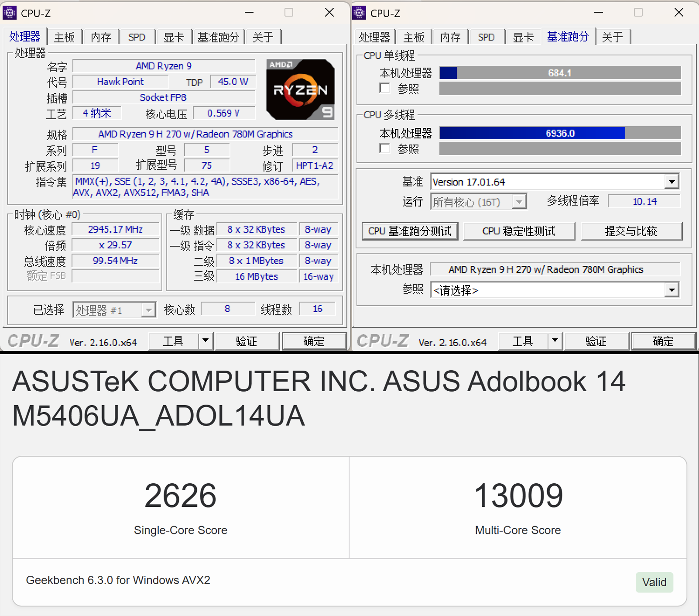Click the AMD Ryzen 9 name field
Image resolution: width=699 pixels, height=616 pixels.
tap(164, 66)
